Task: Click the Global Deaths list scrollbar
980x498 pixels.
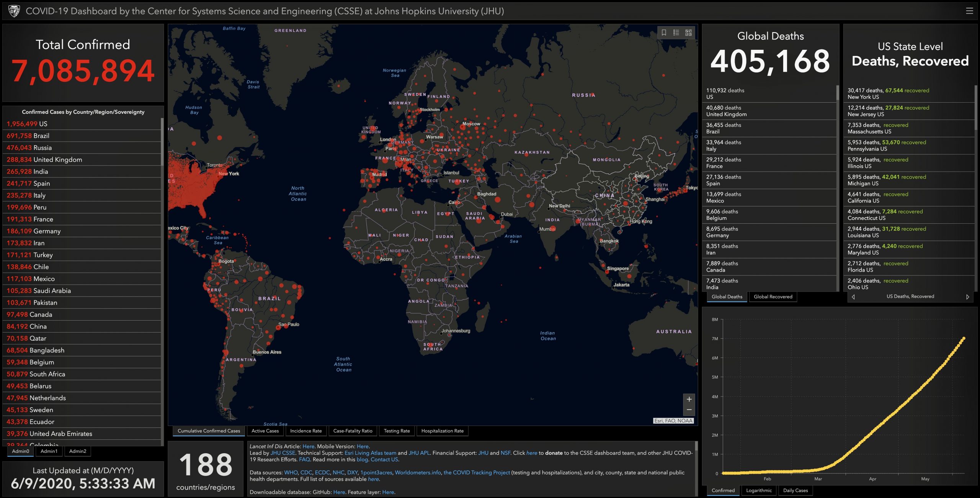Action: (x=838, y=93)
